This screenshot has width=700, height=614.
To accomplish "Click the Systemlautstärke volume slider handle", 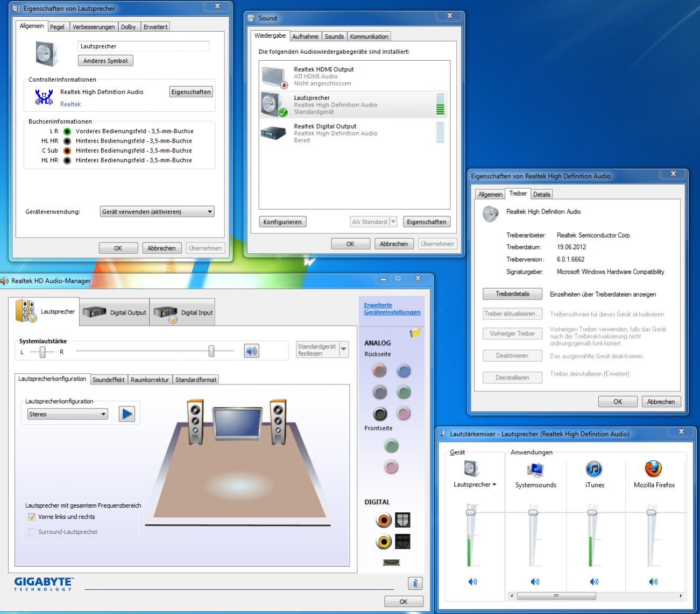I will click(211, 351).
